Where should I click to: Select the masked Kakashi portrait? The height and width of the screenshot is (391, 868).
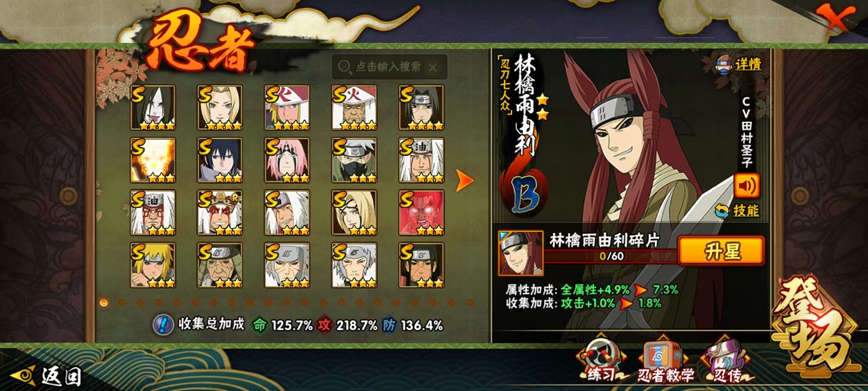353,160
